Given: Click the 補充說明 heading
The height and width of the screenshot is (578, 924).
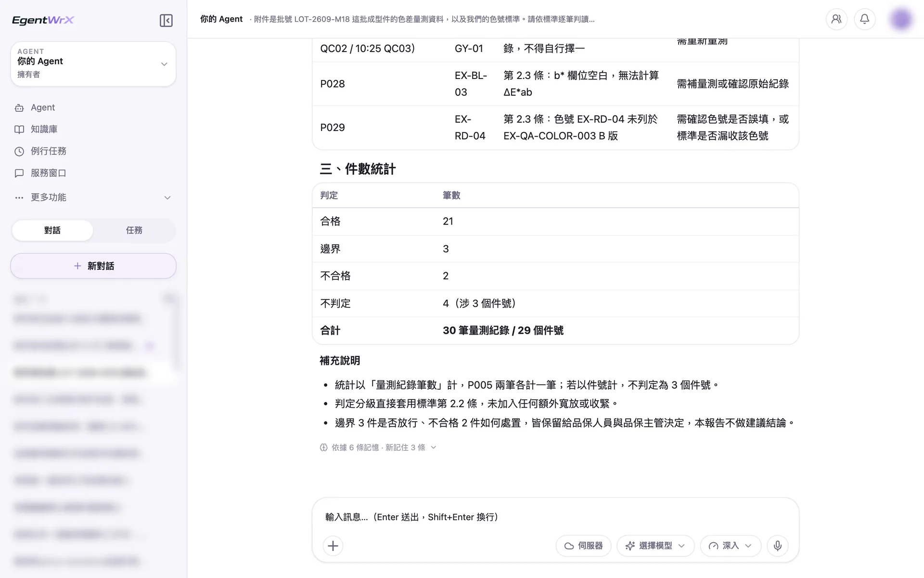Looking at the screenshot, I should [x=340, y=361].
